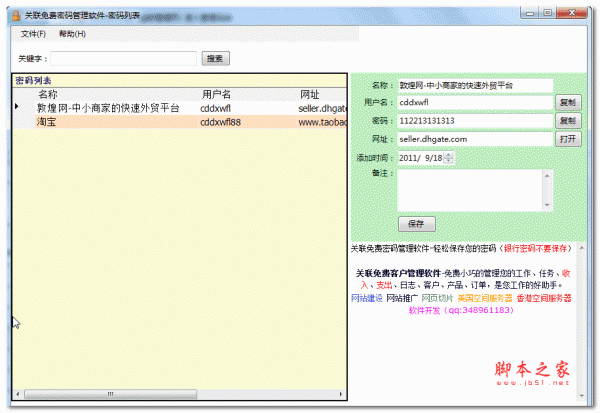Select the 淘宝 row in the list
This screenshot has height=413, width=600.
pyautogui.click(x=180, y=122)
